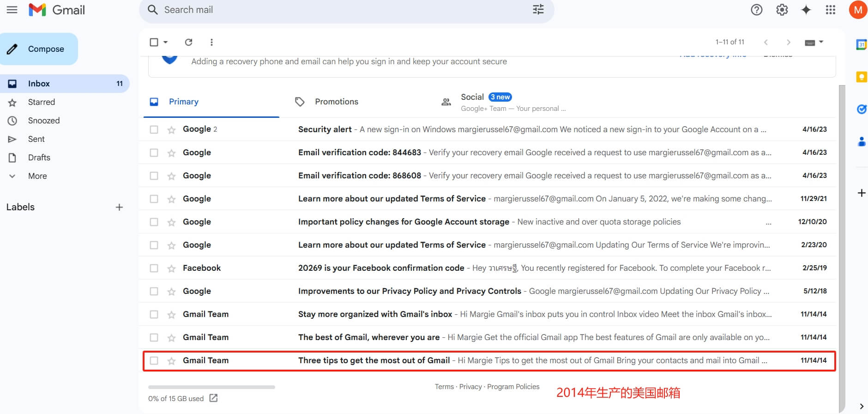Select input tool keyboard button
Image resolution: width=868 pixels, height=414 pixels.
[810, 43]
